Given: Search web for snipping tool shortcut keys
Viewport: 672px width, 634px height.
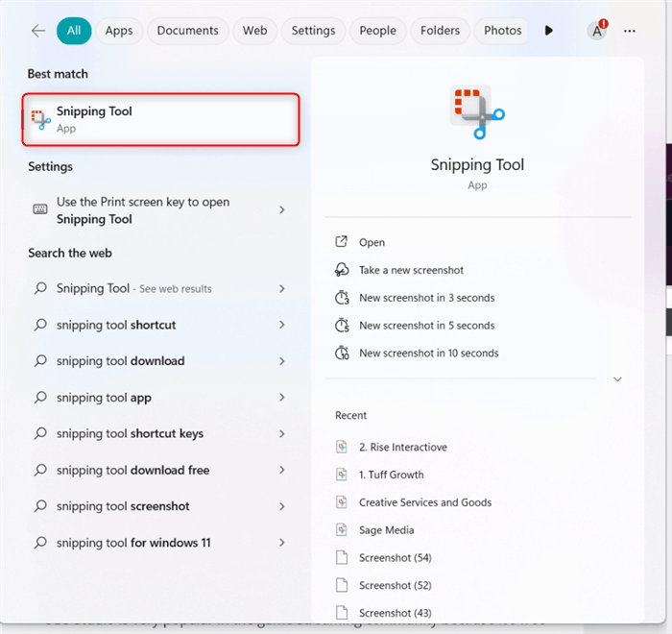Looking at the screenshot, I should [x=160, y=433].
